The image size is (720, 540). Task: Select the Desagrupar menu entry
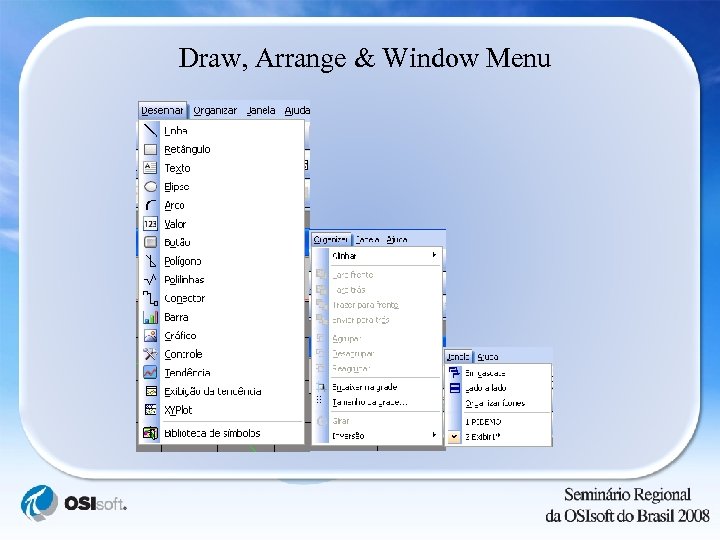pyautogui.click(x=377, y=354)
